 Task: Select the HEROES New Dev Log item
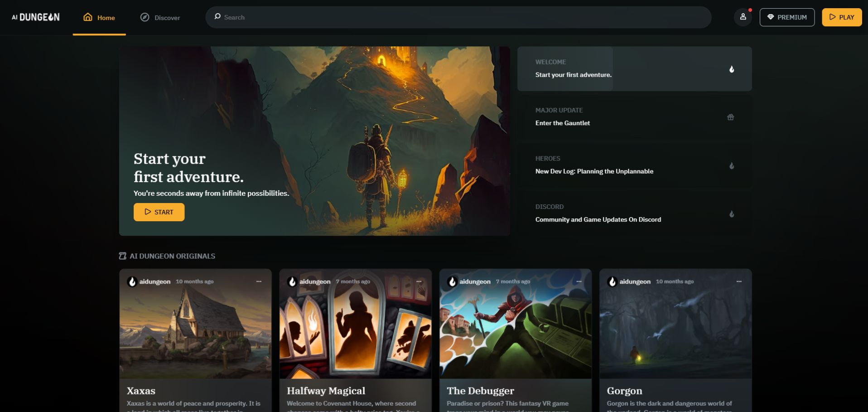click(634, 165)
